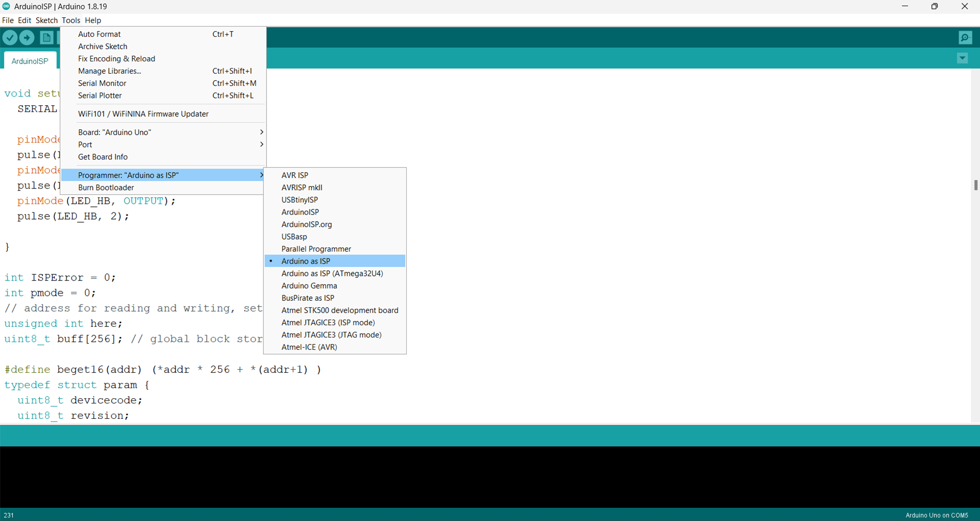Select Atmel STK500 development board

coord(335,310)
